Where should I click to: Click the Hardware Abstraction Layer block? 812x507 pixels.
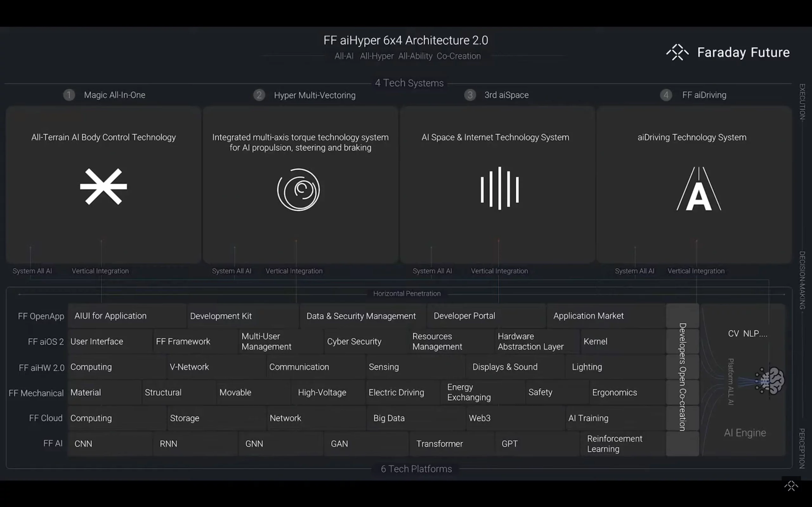point(537,341)
